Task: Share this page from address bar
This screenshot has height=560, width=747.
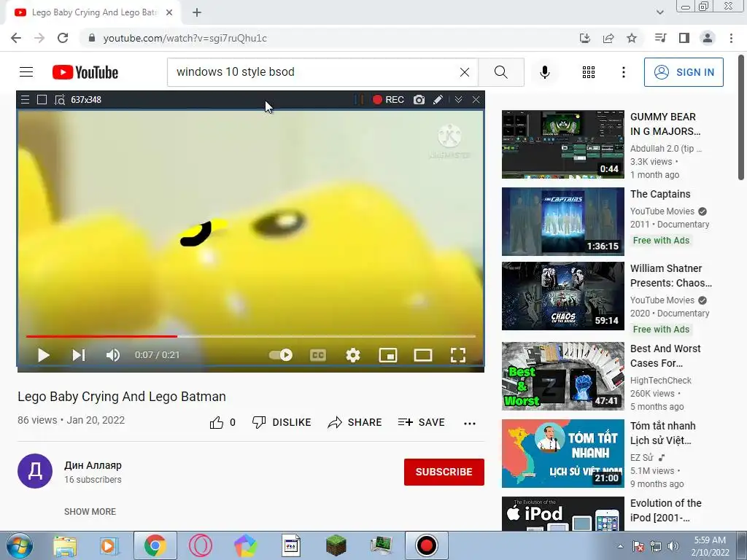Action: 608,38
